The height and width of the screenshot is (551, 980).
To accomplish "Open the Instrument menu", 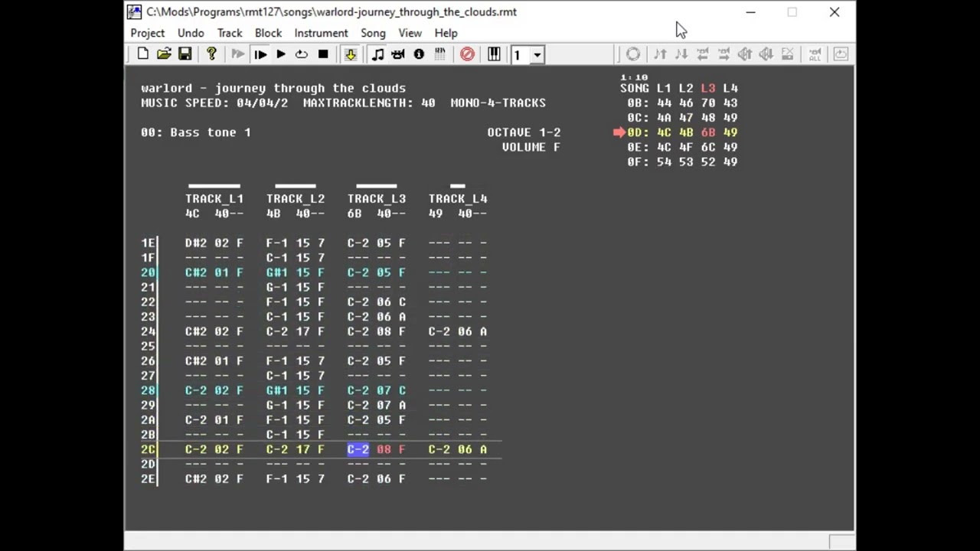I will click(321, 33).
